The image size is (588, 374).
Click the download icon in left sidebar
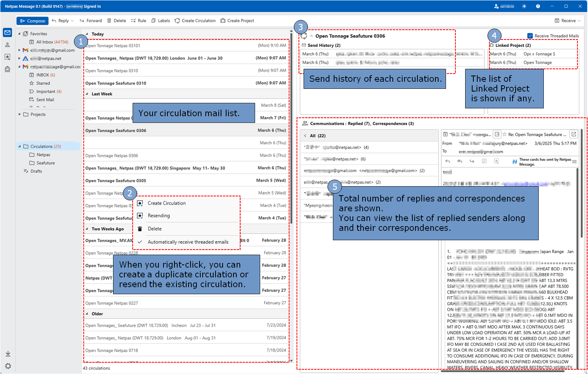pyautogui.click(x=8, y=354)
